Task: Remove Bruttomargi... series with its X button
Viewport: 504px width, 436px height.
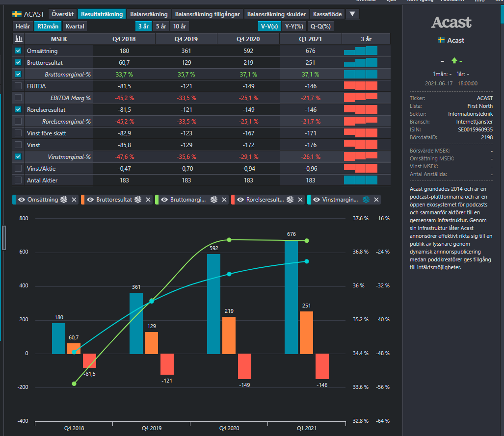Action: (x=224, y=200)
